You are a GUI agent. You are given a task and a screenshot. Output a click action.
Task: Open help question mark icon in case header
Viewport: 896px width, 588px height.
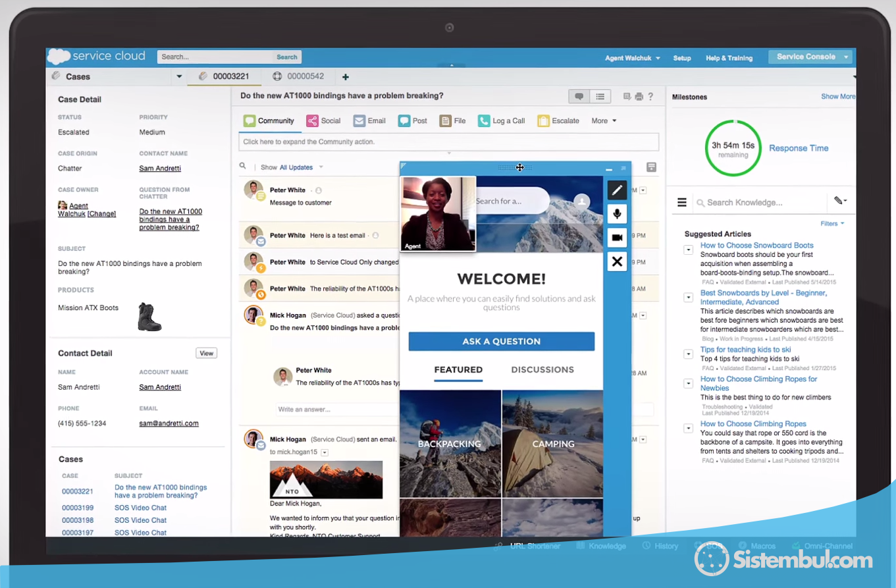pos(650,97)
